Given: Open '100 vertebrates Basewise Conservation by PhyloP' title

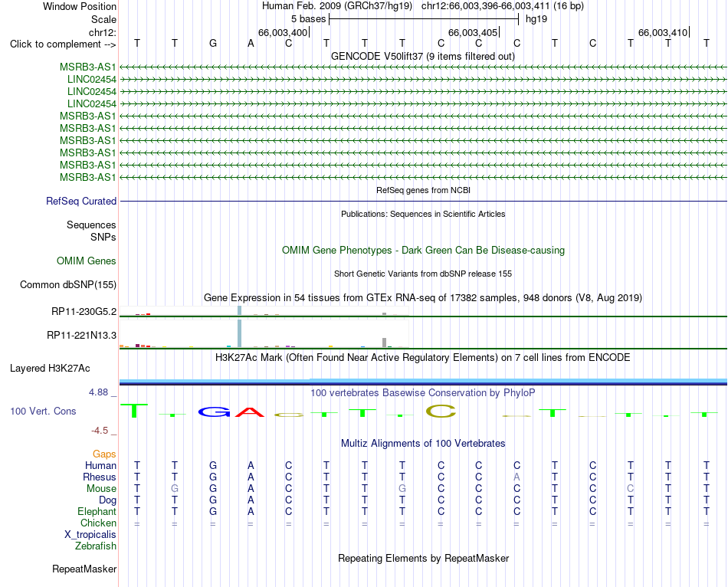Looking at the screenshot, I should [423, 392].
